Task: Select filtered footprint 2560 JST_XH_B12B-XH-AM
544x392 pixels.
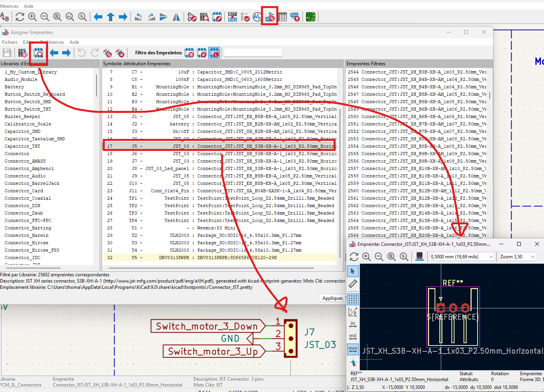Action: [x=417, y=191]
